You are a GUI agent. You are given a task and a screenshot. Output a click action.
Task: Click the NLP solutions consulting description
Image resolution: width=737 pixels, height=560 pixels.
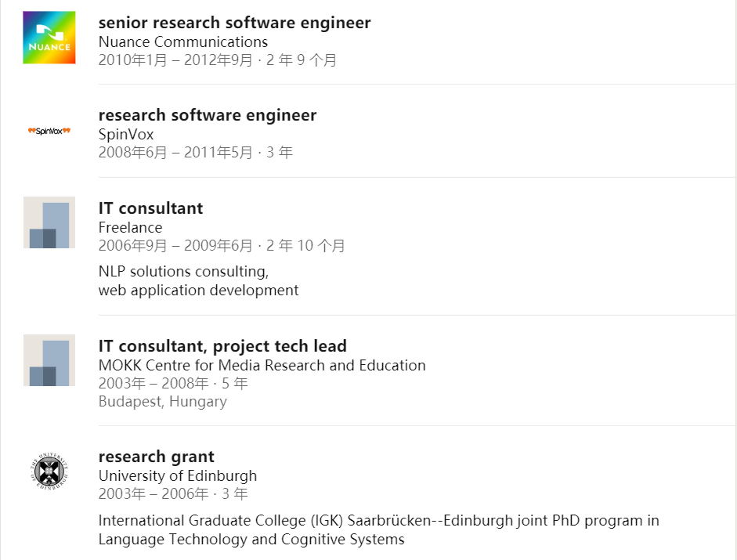tap(183, 271)
